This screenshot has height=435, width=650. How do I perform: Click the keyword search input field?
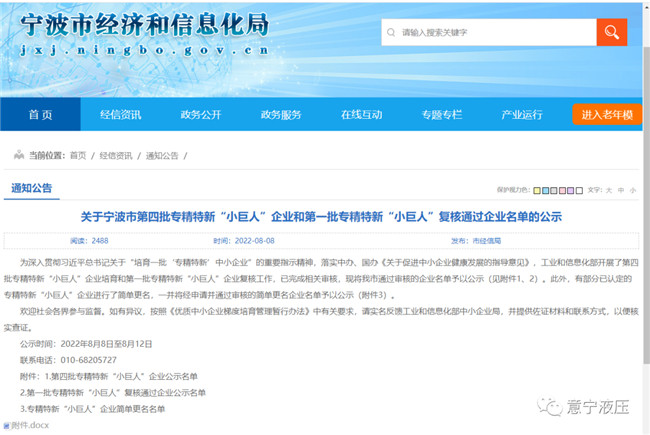(490, 32)
